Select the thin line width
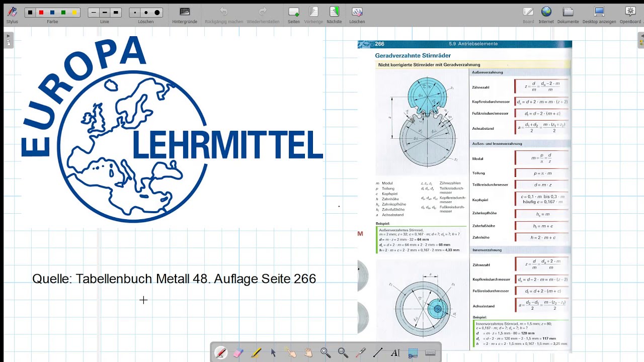Screen dimensions: 644x362 click(94, 13)
